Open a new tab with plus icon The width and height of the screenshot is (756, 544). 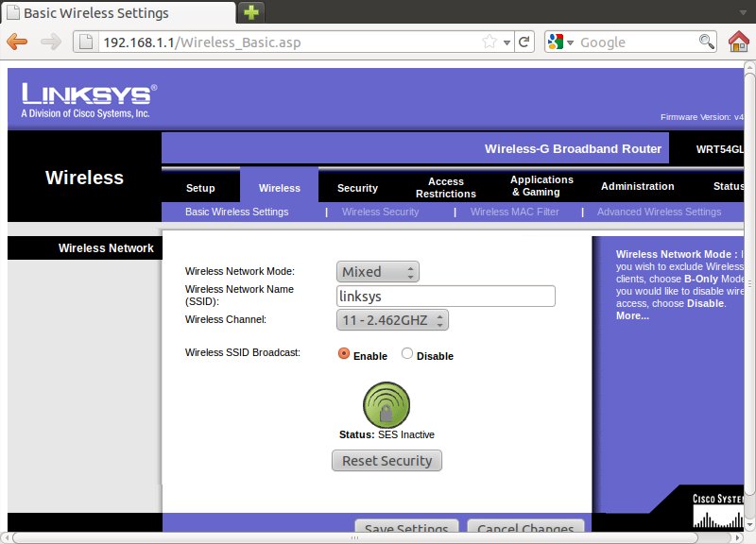250,12
